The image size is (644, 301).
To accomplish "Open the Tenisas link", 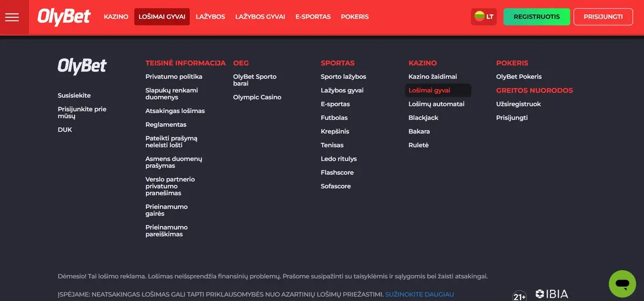I will click(332, 145).
